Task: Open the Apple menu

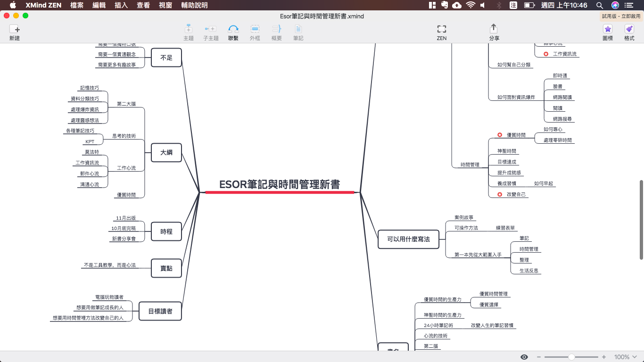Action: (13, 5)
